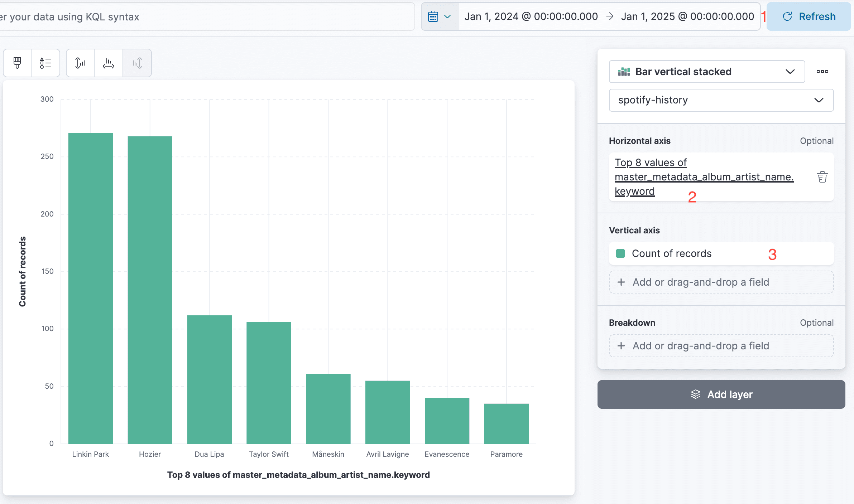The image size is (854, 504).
Task: Click the Add layer button
Action: coord(721,394)
